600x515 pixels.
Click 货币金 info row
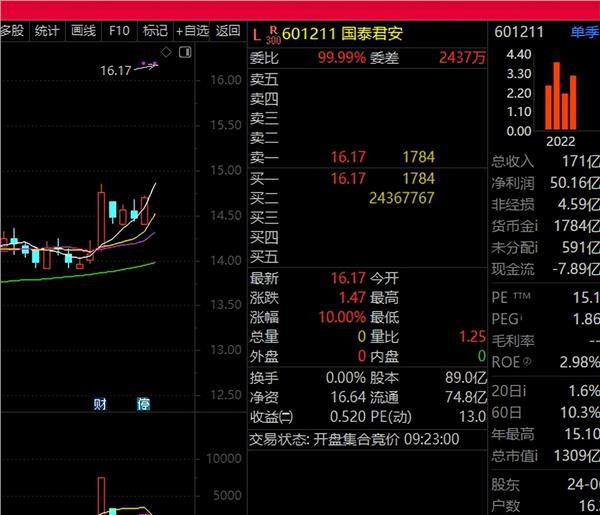tap(545, 226)
